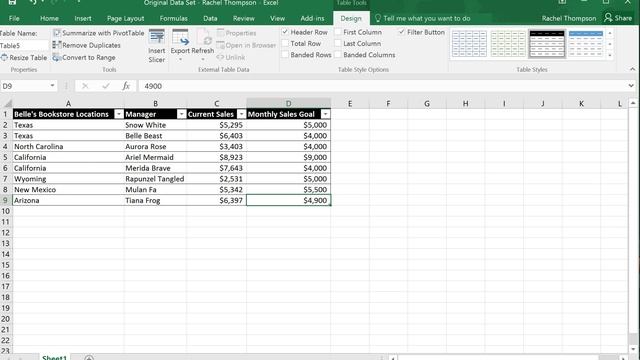The width and height of the screenshot is (640, 360).
Task: Switch to the Add-ins tab
Action: click(312, 18)
